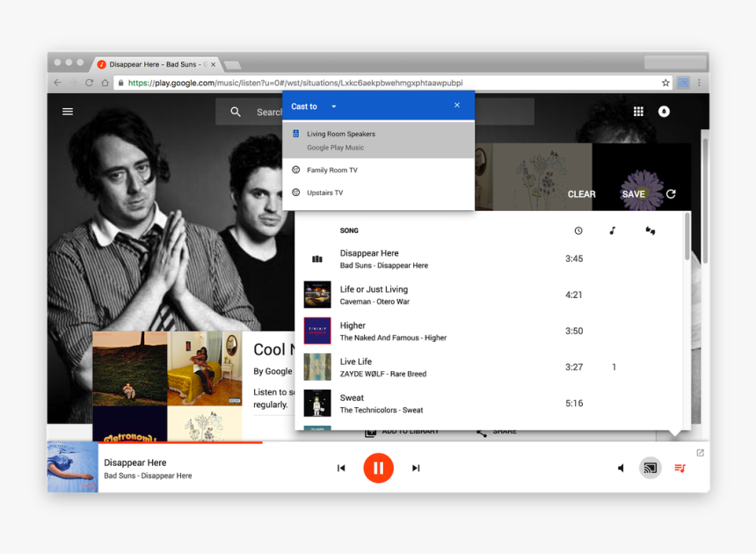Play Live Life by ZAYDE WØLF
Screen dimensions: 756x554
(x=489, y=368)
